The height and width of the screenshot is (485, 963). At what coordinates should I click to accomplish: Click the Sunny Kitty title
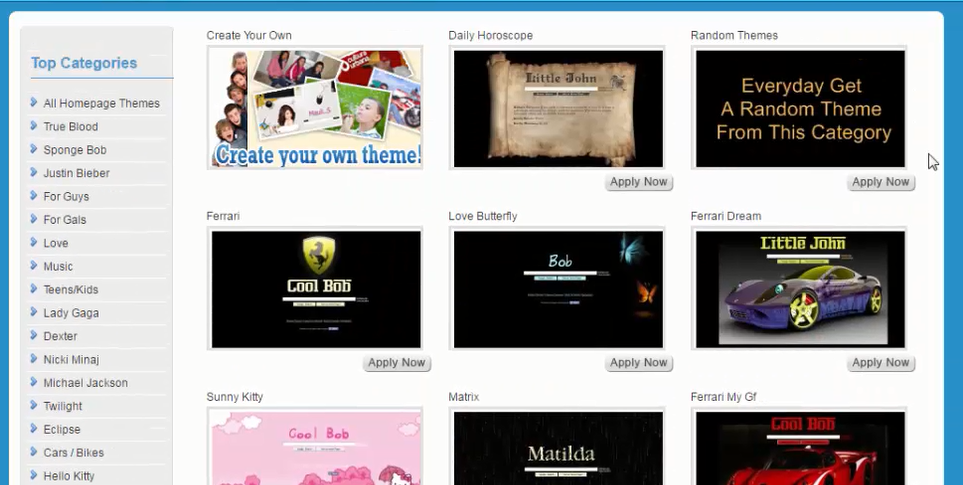coord(235,397)
